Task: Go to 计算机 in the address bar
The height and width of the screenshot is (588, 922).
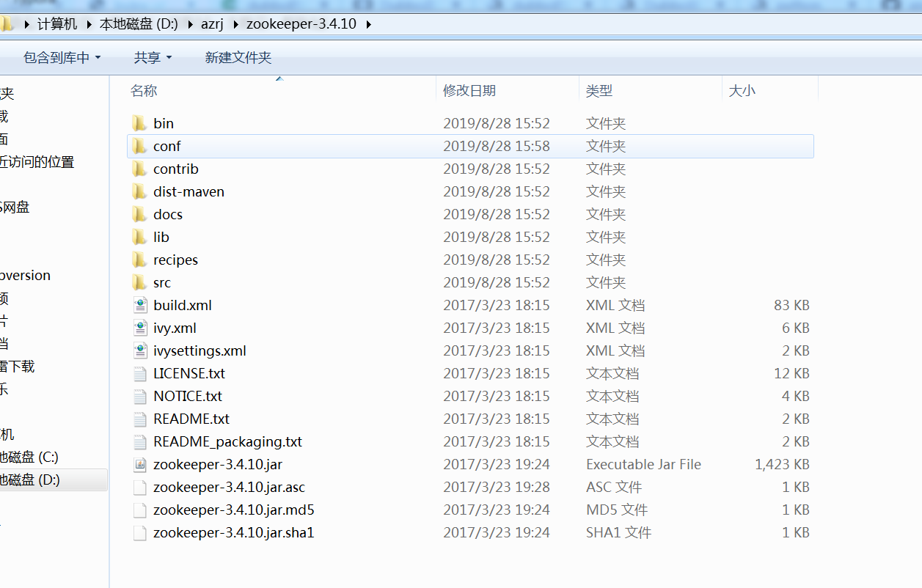Action: (x=57, y=24)
